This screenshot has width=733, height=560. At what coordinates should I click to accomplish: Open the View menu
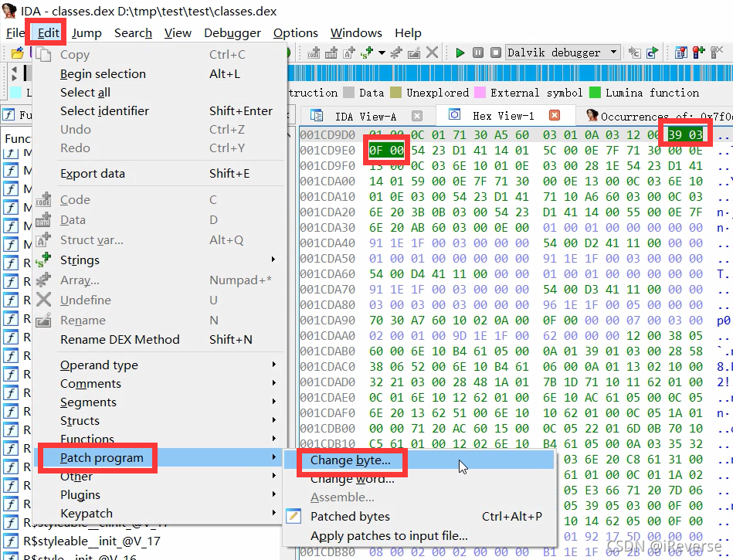click(178, 33)
